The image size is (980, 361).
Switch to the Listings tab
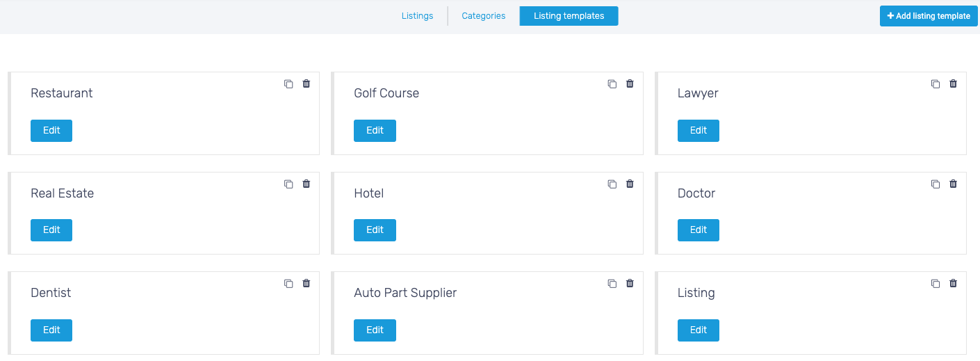[417, 16]
